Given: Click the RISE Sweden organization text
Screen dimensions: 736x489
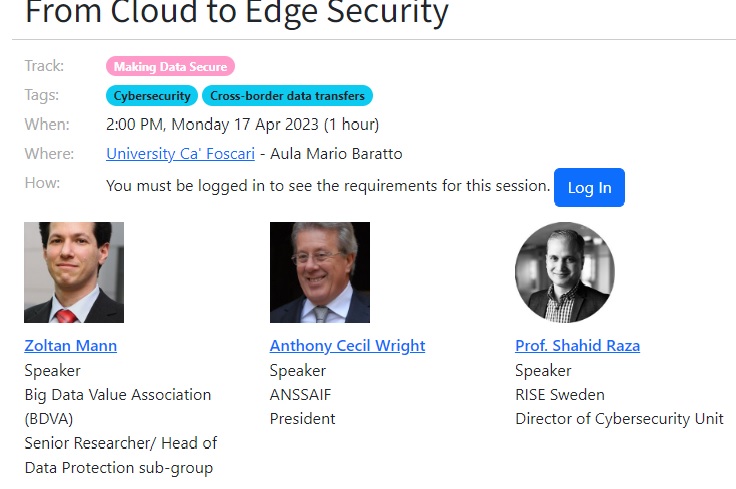Looking at the screenshot, I should (560, 395).
